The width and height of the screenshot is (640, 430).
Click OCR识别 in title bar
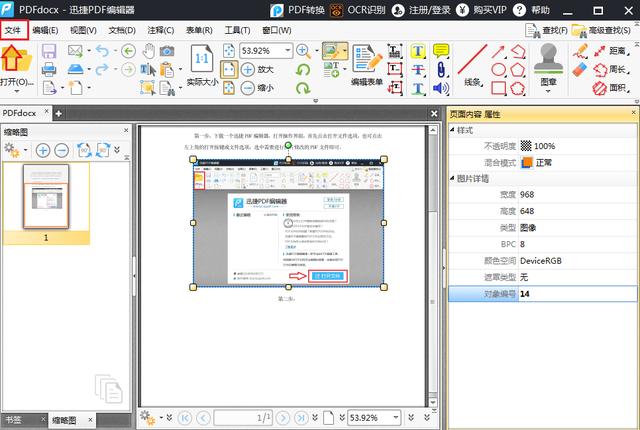[358, 10]
